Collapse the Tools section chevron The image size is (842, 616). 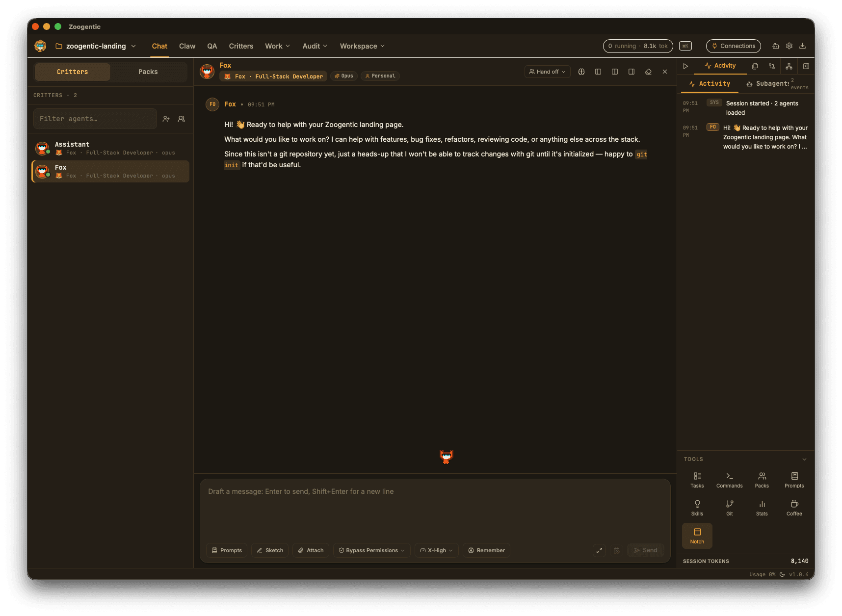804,460
